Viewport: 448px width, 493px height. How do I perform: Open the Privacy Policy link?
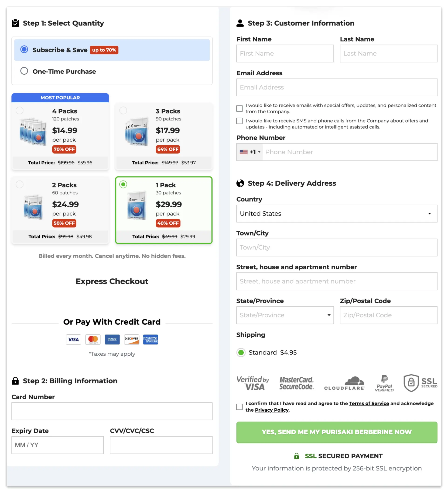pos(272,410)
